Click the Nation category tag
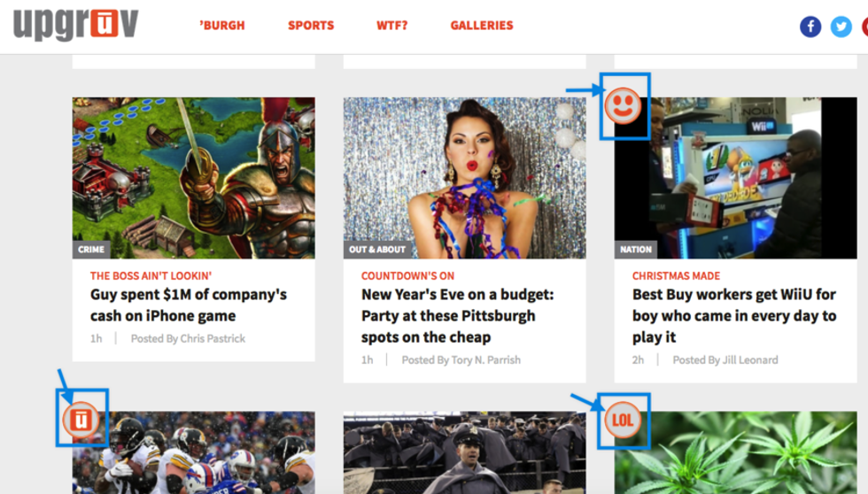 click(x=636, y=250)
